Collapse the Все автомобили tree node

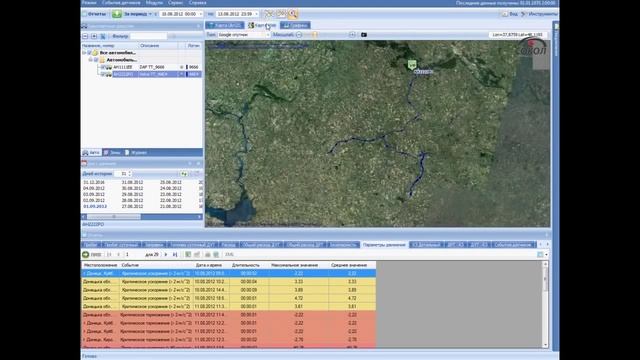click(x=84, y=53)
